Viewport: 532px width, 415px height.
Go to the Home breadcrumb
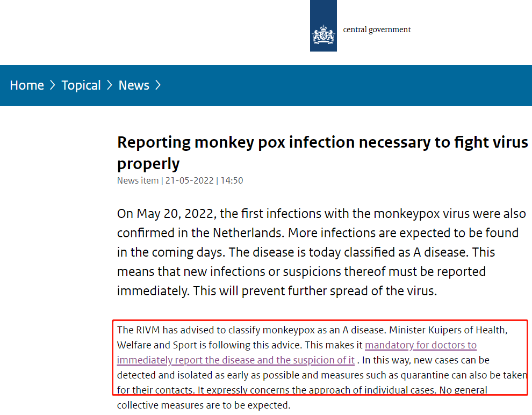[x=27, y=85]
